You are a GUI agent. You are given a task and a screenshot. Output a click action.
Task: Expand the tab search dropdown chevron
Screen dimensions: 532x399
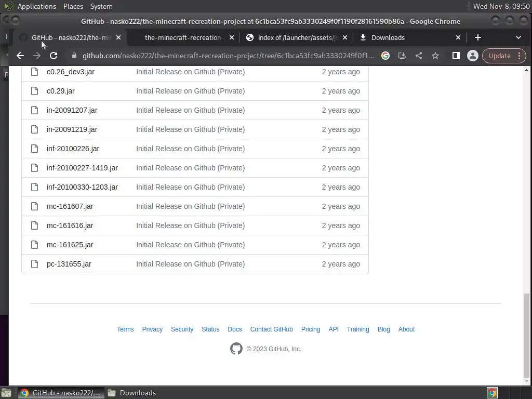tap(518, 37)
